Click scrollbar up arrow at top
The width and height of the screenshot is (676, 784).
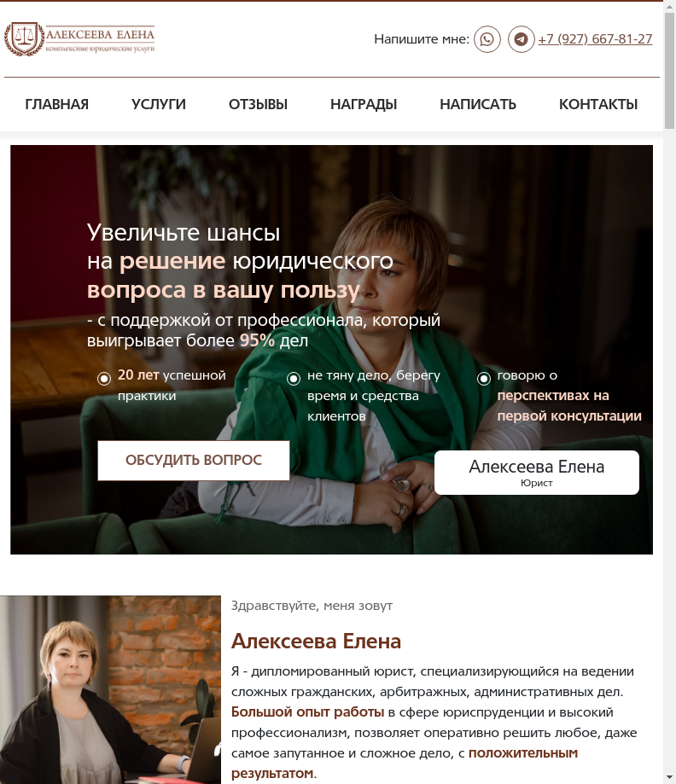coord(669,6)
